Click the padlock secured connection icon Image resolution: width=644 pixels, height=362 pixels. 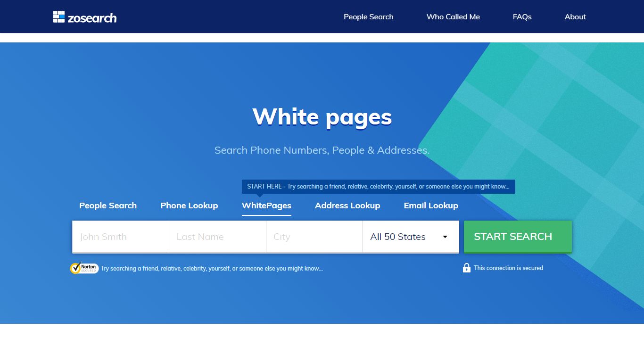[467, 268]
